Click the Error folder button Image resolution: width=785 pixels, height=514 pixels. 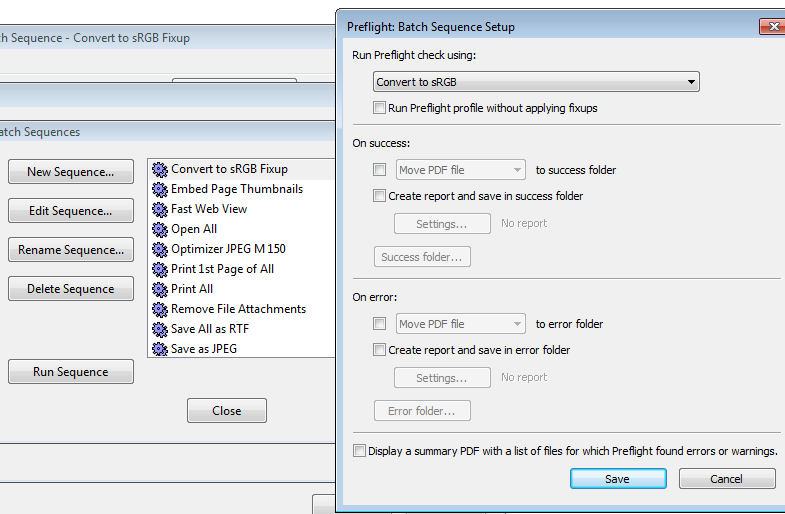tap(422, 411)
